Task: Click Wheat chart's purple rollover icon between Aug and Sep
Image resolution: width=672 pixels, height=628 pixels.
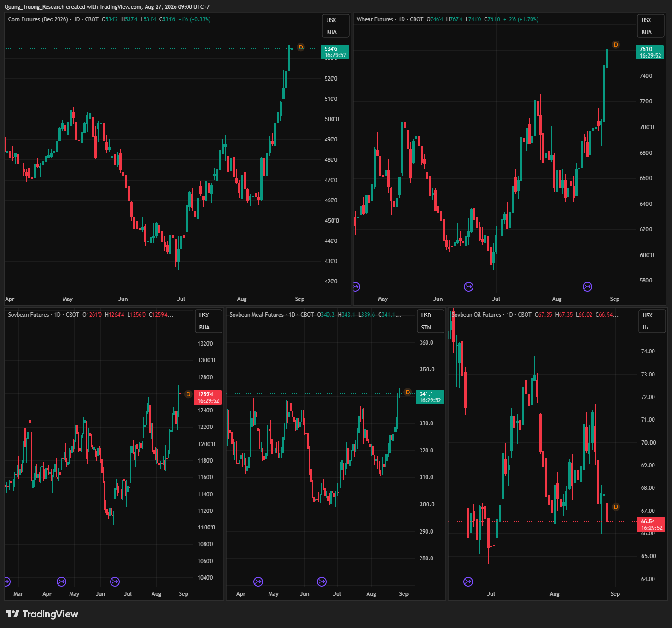Action: [x=587, y=287]
